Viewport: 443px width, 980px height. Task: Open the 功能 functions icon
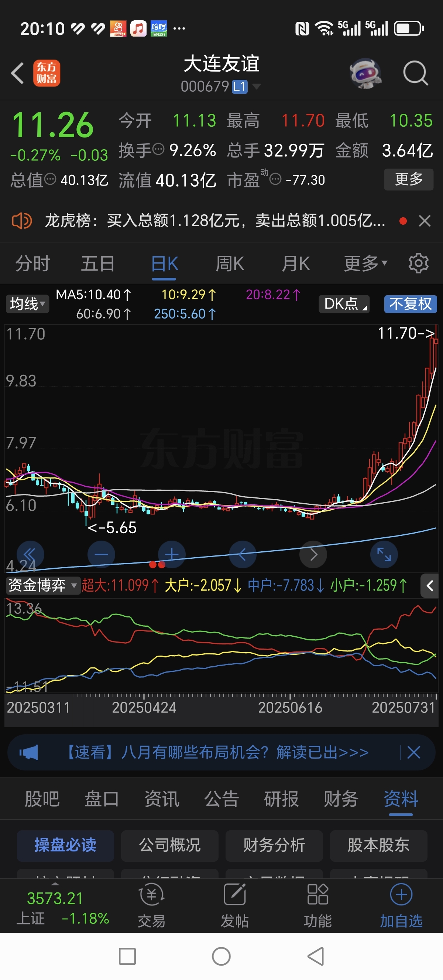coord(317,905)
